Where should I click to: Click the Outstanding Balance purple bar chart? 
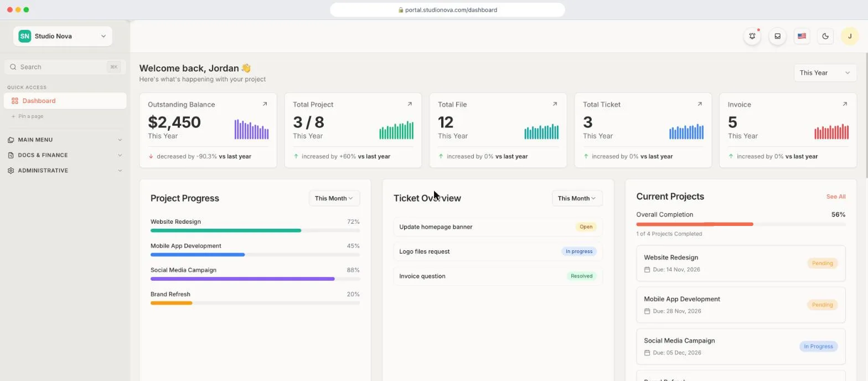tap(251, 129)
